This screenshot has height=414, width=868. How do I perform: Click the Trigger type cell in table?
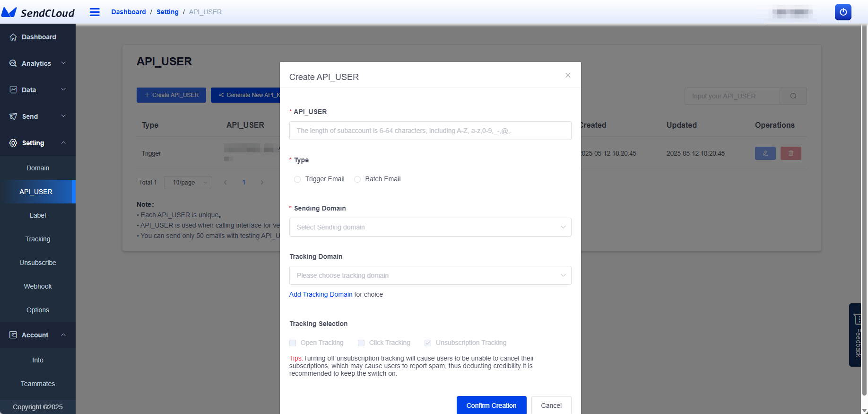tap(151, 153)
